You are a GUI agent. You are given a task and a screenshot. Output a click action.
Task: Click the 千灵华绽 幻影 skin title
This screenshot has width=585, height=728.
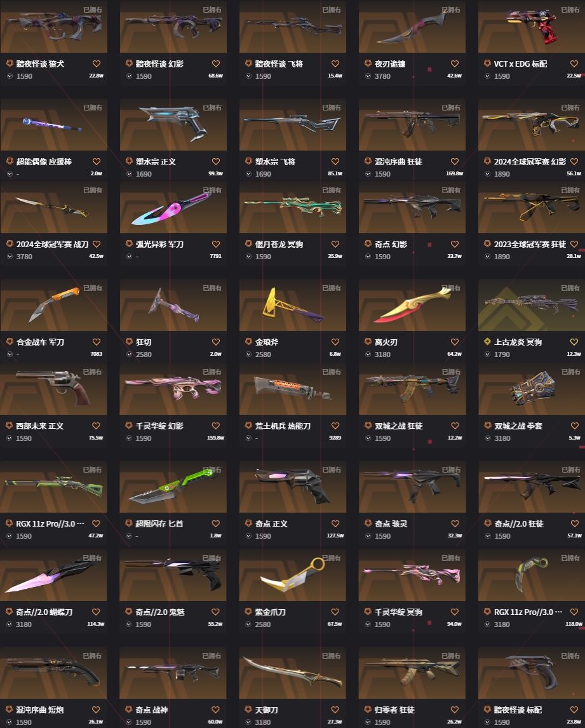(159, 426)
